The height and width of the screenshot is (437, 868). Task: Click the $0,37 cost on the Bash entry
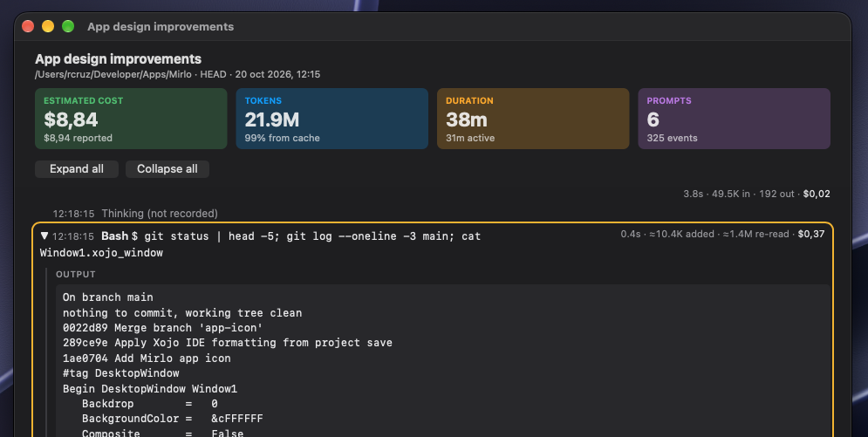(x=811, y=234)
